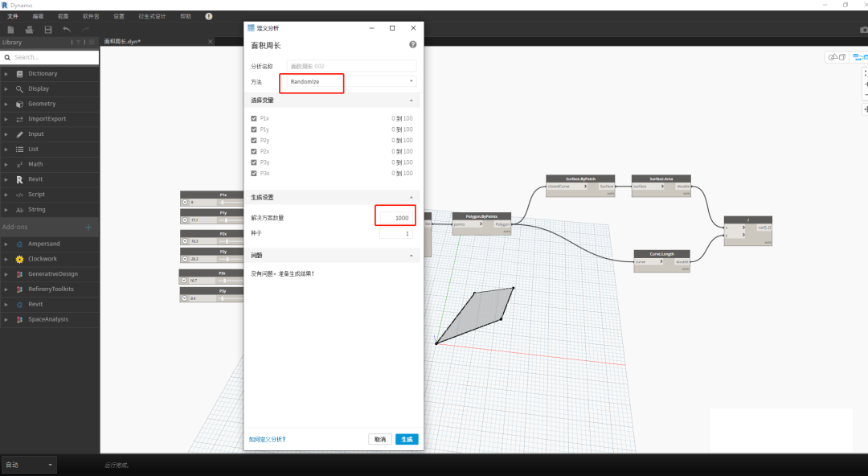Image resolution: width=868 pixels, height=476 pixels.
Task: Click the Clockwork gear icon
Action: click(x=19, y=260)
